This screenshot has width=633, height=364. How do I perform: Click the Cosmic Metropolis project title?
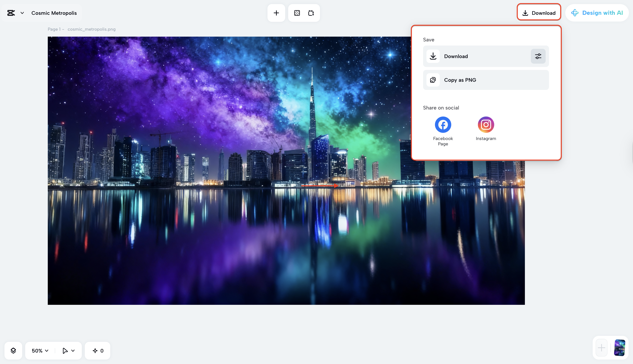click(54, 13)
